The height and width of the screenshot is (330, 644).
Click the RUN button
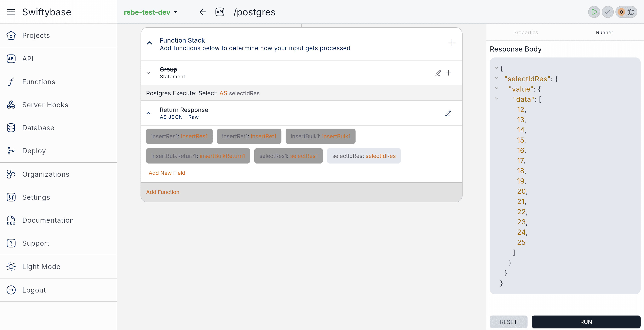click(586, 322)
